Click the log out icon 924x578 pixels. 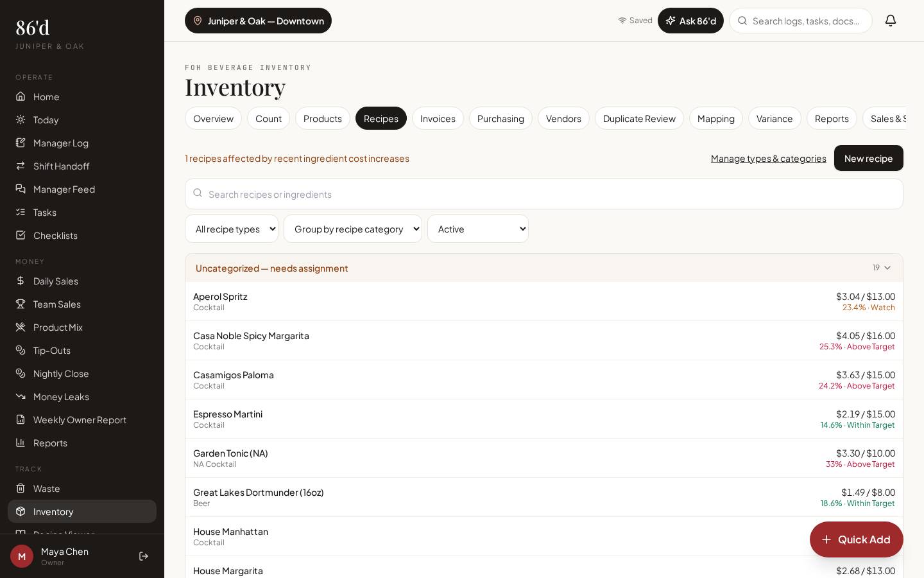tap(144, 556)
